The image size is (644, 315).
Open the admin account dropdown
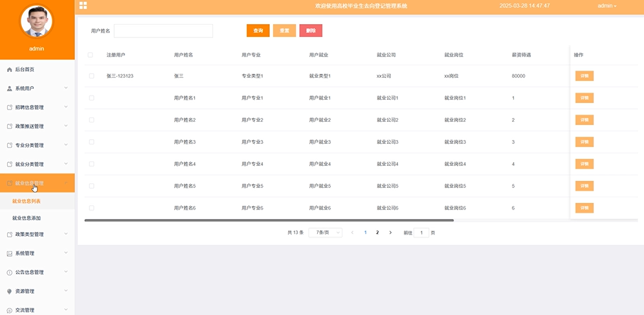[606, 6]
